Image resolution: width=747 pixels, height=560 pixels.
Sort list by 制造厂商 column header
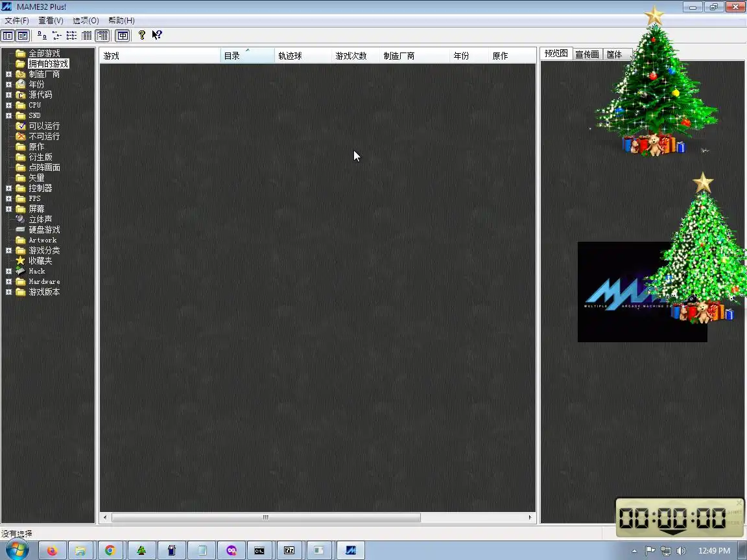pos(415,56)
